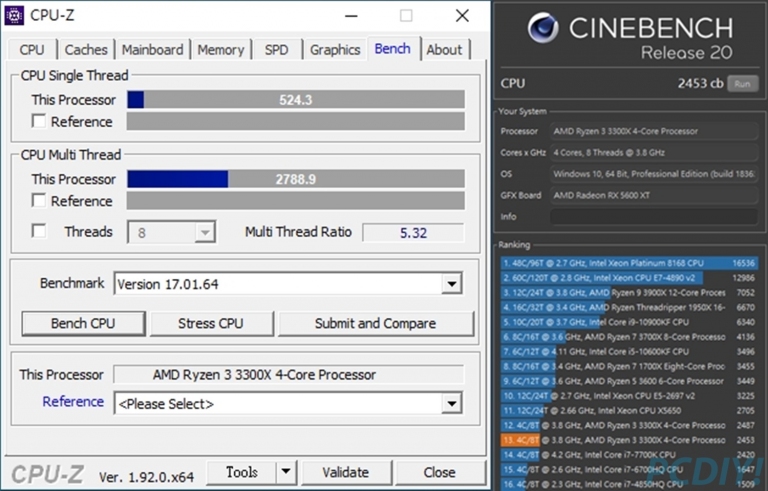The height and width of the screenshot is (491, 768).
Task: Click the Tools button
Action: [242, 472]
